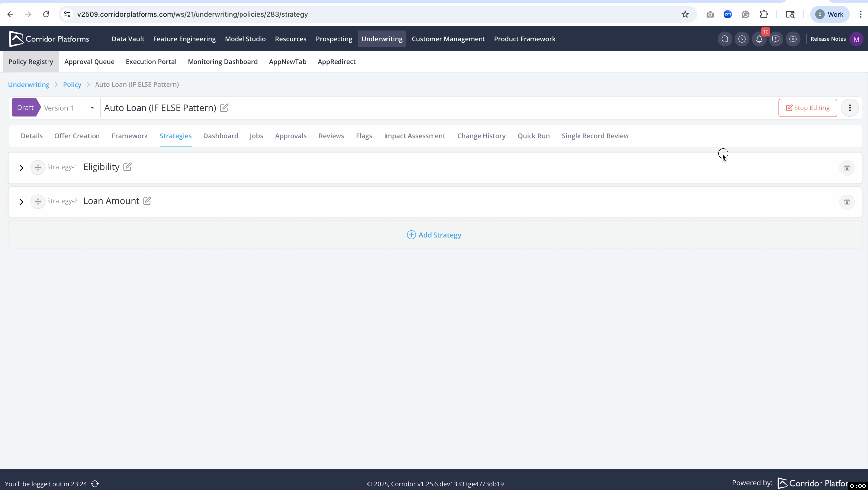Click the Stop Editing button
The image size is (868, 490).
[808, 108]
